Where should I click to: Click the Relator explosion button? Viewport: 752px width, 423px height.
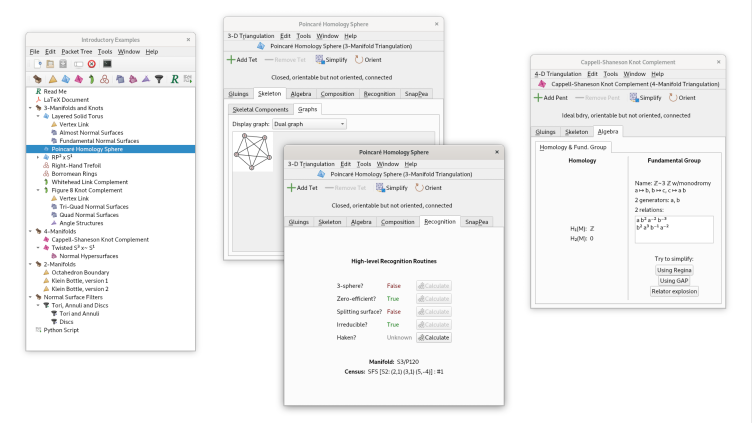pos(674,291)
